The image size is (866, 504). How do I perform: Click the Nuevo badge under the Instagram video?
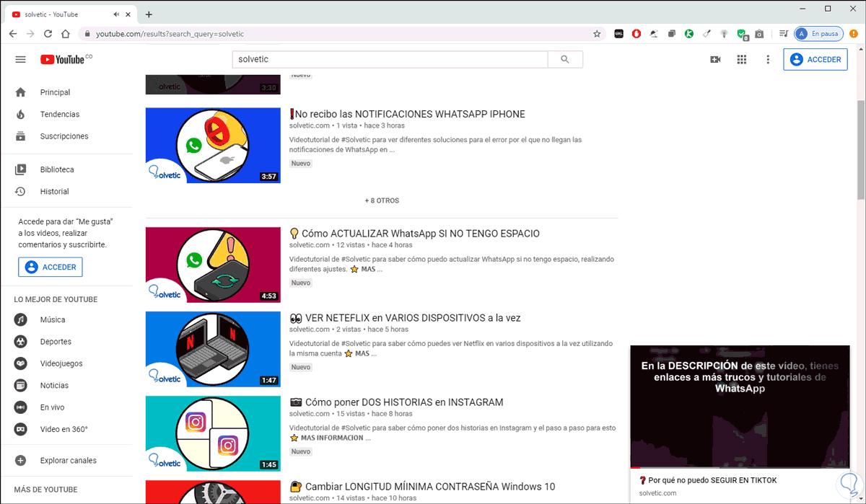[301, 451]
